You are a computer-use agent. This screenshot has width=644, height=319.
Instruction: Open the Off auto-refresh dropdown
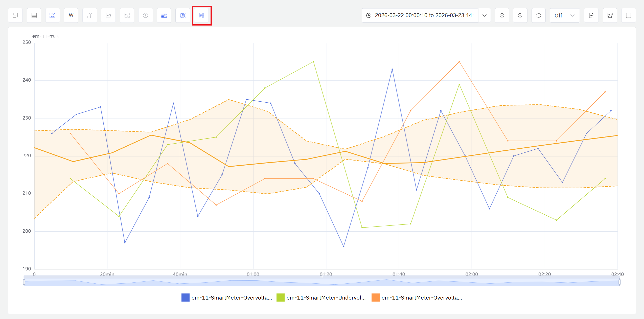(x=565, y=15)
